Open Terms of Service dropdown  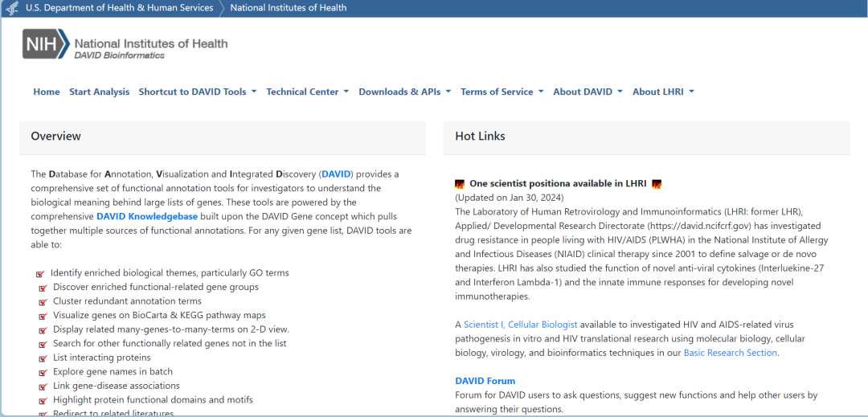click(x=502, y=92)
